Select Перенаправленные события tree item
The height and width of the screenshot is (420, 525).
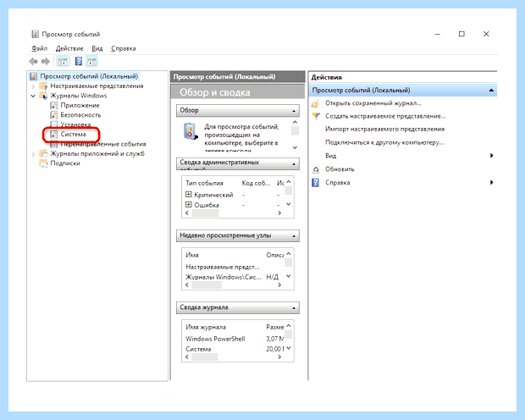coord(103,144)
